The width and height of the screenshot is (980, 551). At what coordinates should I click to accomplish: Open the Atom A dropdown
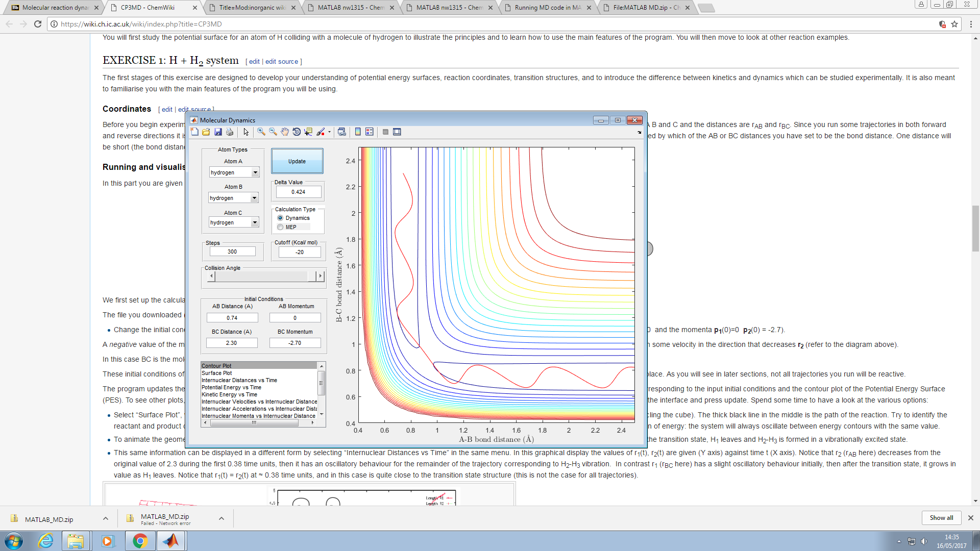[x=255, y=172]
